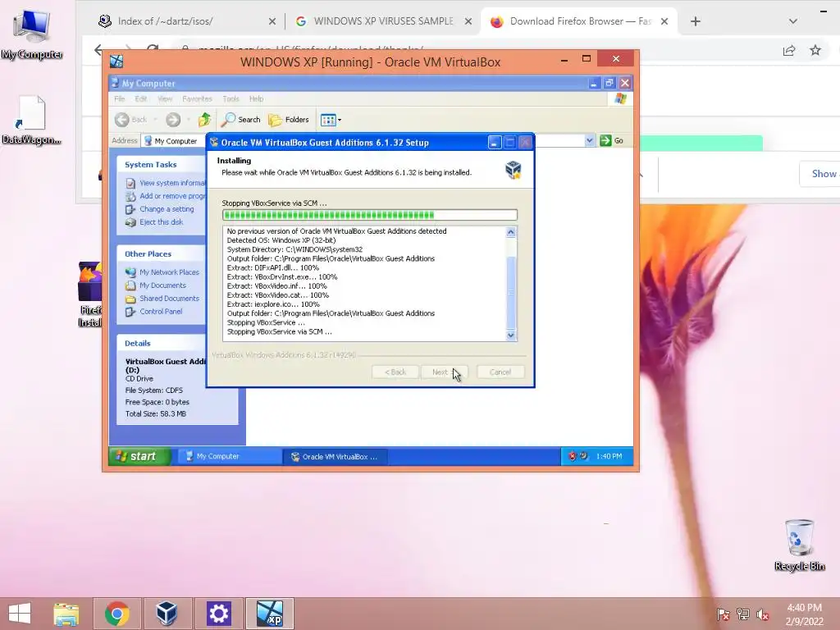Click the install log scrollbar thumb
Screen dimensions: 840x630
510,293
